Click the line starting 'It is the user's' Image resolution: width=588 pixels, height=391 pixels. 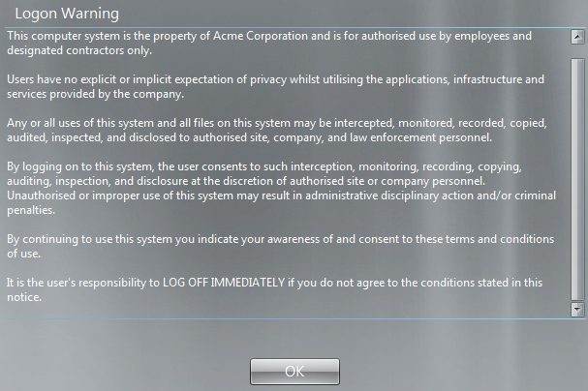(274, 283)
